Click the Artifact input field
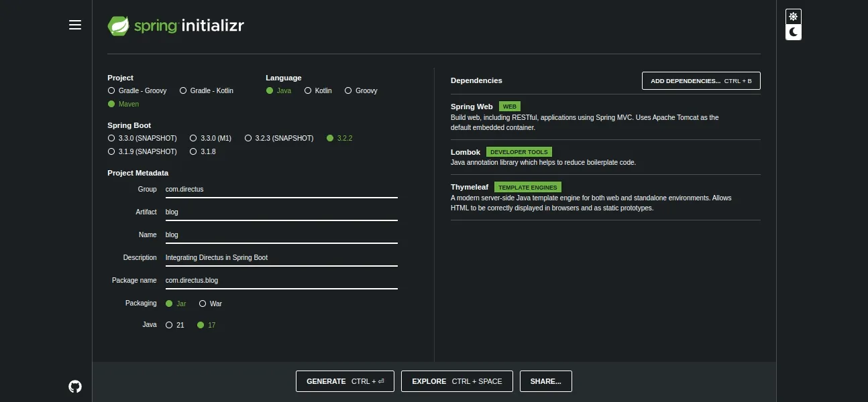The width and height of the screenshot is (868, 402). (x=281, y=212)
